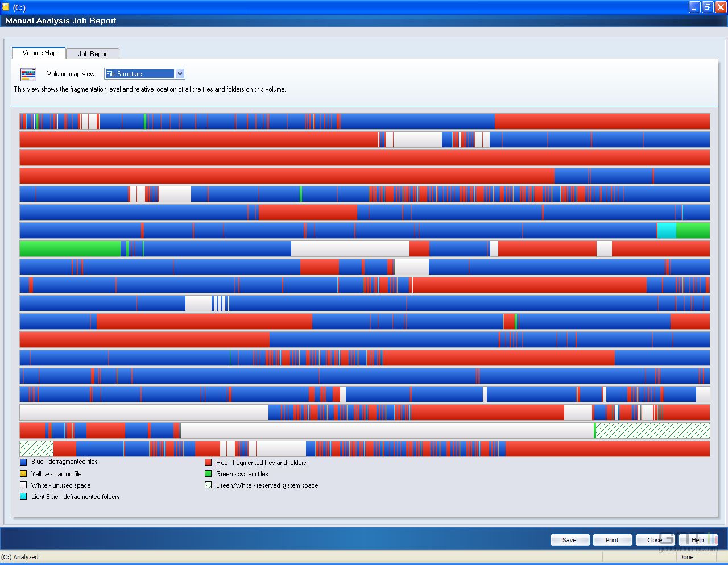The height and width of the screenshot is (565, 728).
Task: Select the Volume Map tab
Action: pyautogui.click(x=39, y=53)
